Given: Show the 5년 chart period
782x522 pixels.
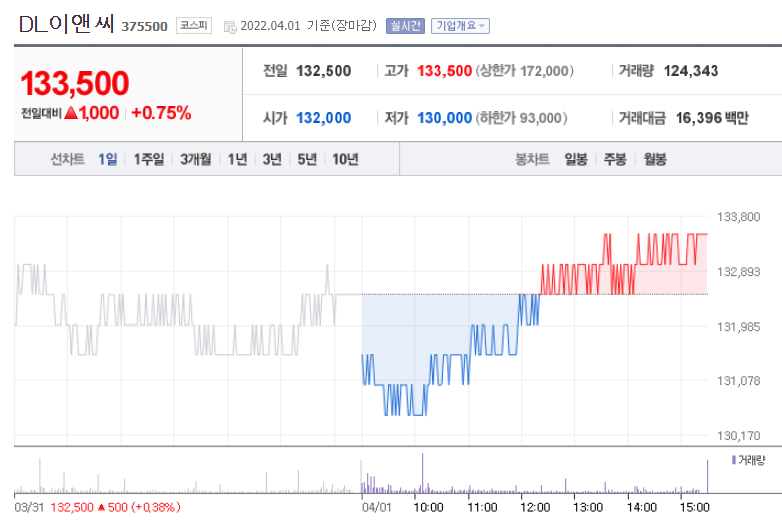Looking at the screenshot, I should pyautogui.click(x=307, y=160).
